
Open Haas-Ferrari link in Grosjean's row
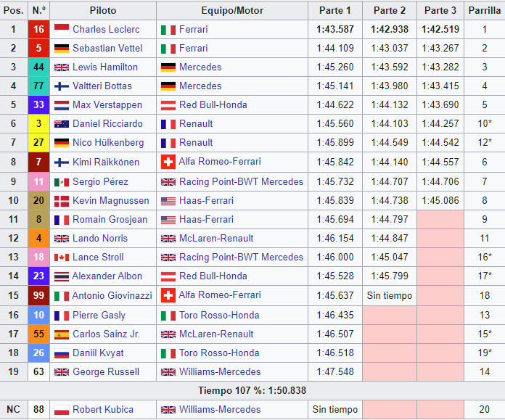tap(207, 219)
